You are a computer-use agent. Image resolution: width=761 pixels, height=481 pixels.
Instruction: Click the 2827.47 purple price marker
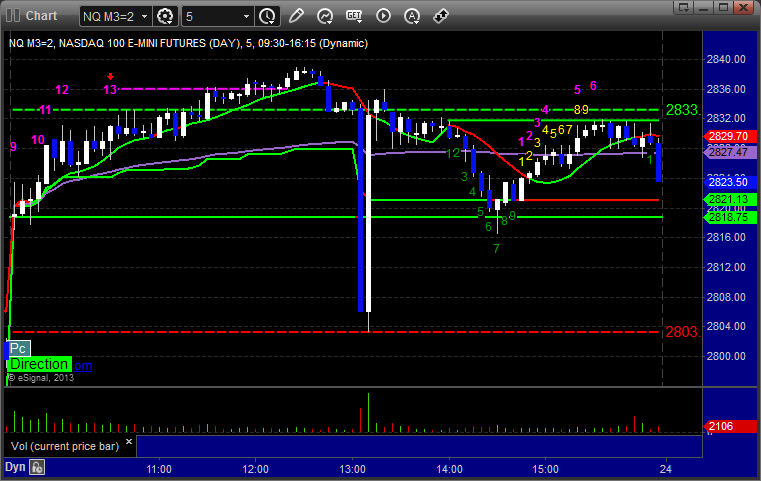[x=729, y=152]
